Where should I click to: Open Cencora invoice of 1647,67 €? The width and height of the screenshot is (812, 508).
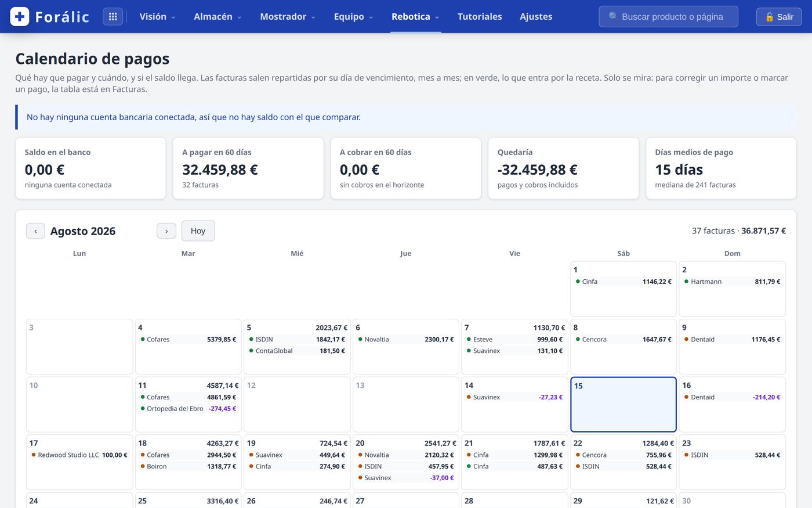point(623,340)
